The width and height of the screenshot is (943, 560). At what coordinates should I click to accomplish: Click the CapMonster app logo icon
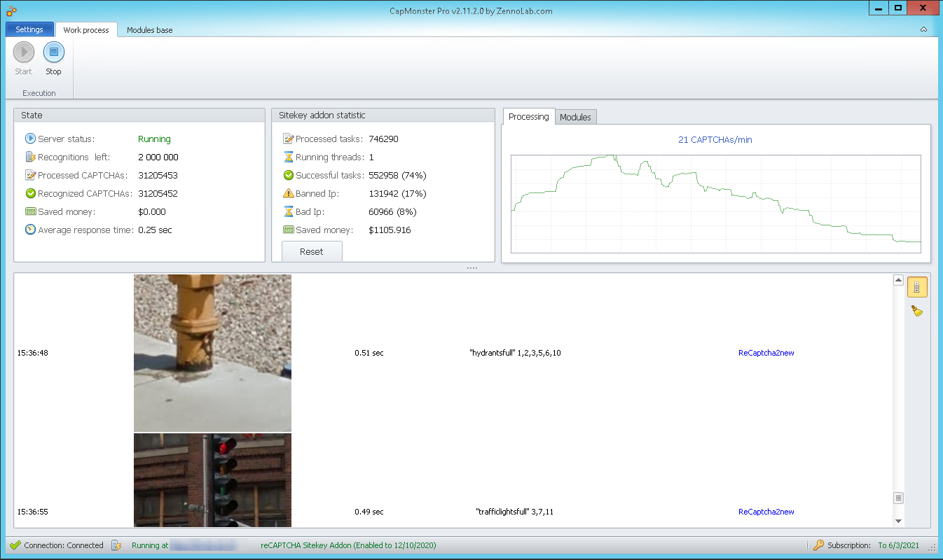click(11, 9)
